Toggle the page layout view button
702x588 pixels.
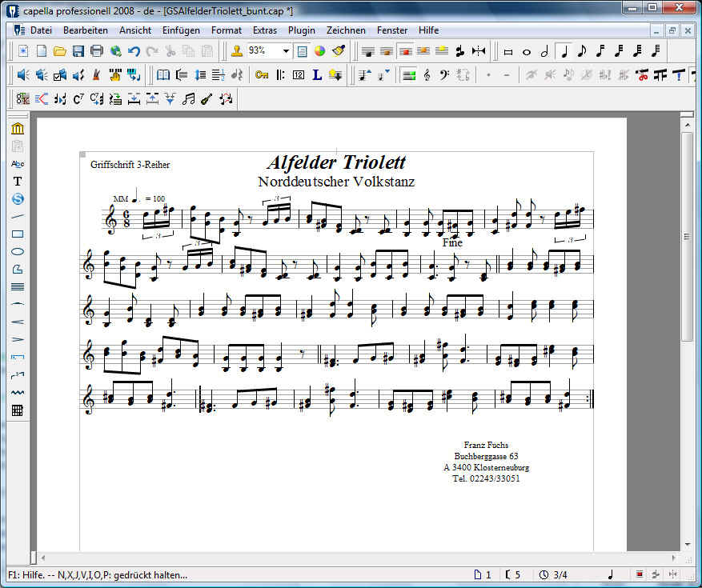302,51
